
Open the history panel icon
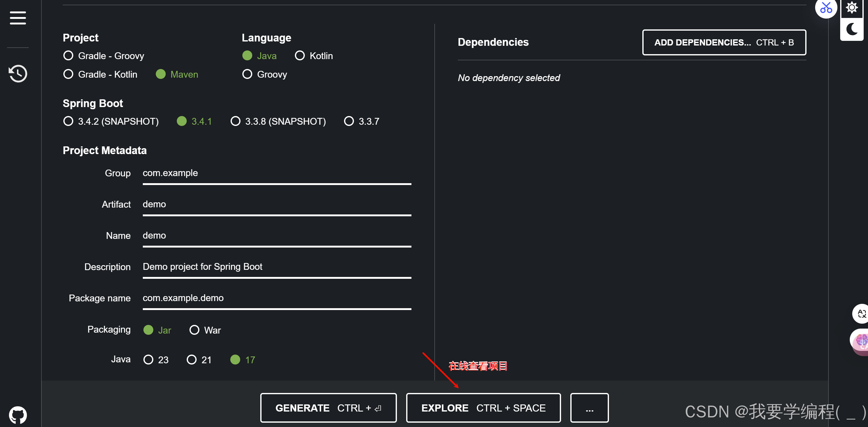(x=18, y=74)
